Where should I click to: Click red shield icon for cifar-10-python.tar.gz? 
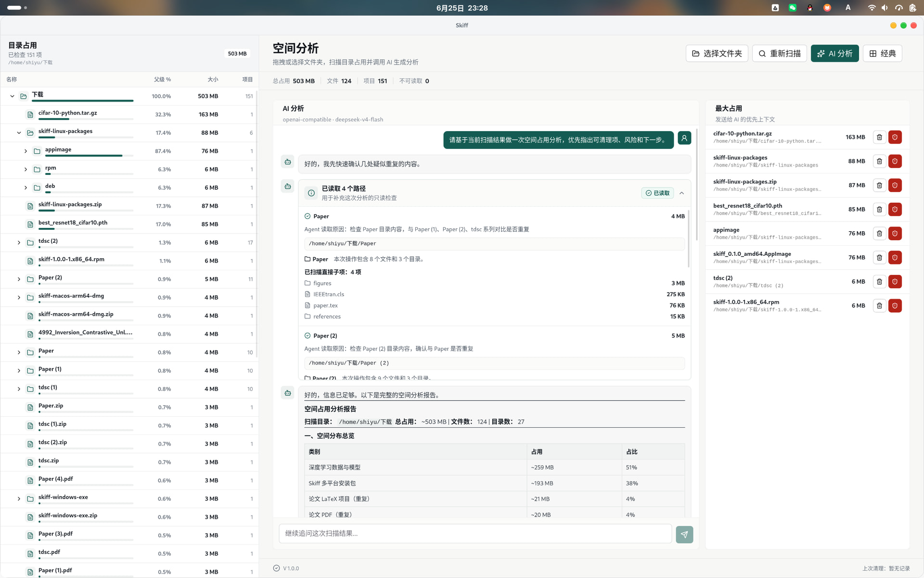tap(895, 137)
